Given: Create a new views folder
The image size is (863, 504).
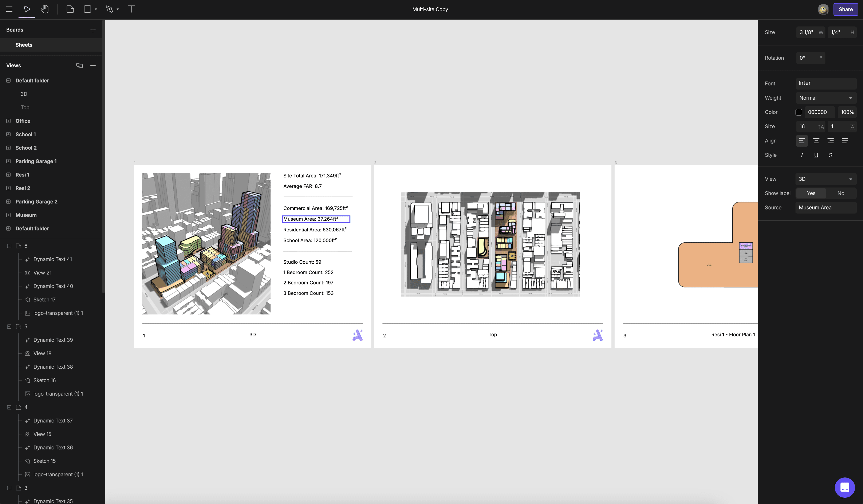Looking at the screenshot, I should pyautogui.click(x=79, y=65).
